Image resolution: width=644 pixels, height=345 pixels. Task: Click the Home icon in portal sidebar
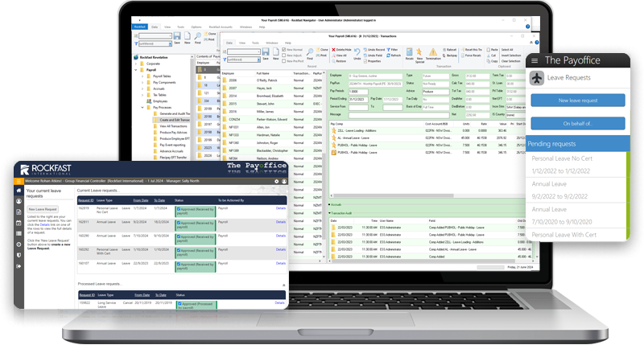tap(19, 191)
